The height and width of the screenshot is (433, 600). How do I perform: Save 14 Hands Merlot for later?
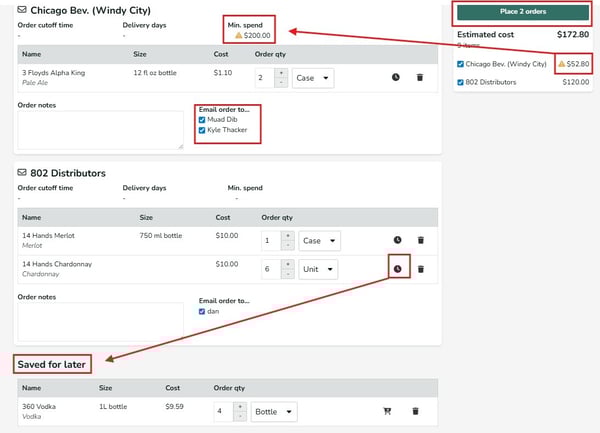click(x=397, y=240)
